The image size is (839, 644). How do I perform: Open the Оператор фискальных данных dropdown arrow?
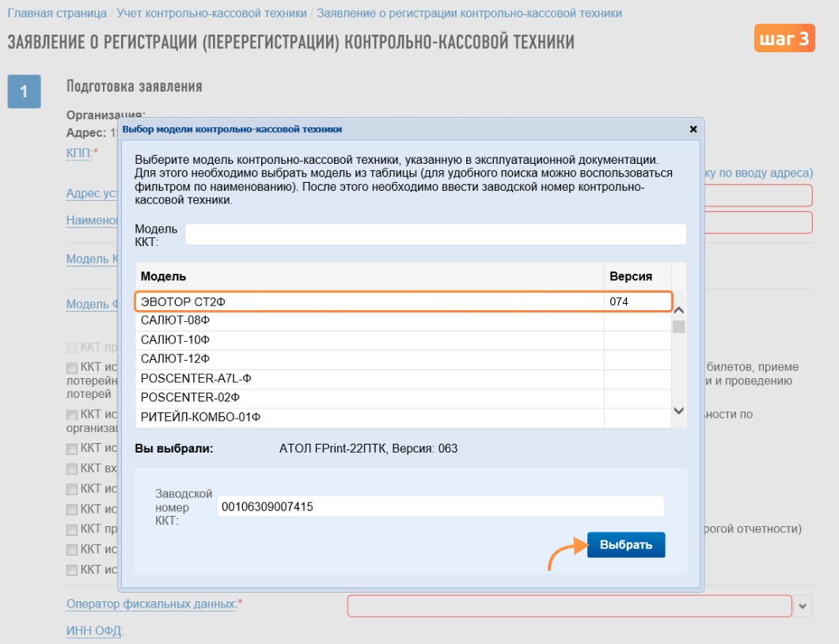803,607
